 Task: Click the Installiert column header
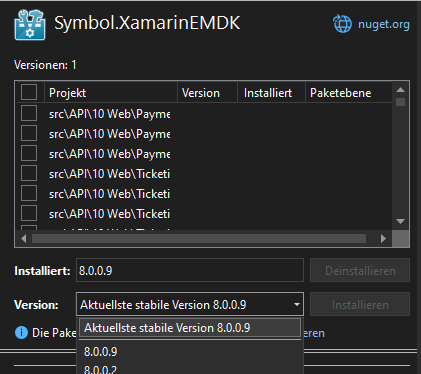click(271, 93)
